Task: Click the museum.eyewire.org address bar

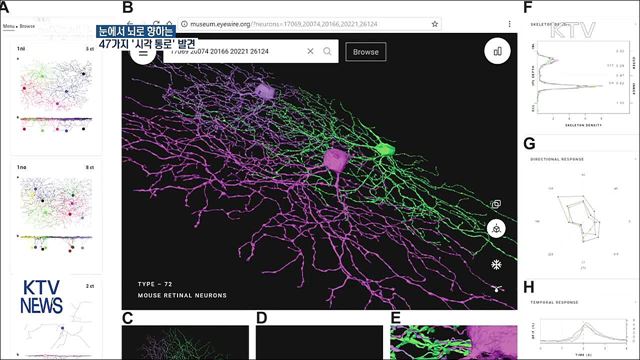Action: pos(304,24)
